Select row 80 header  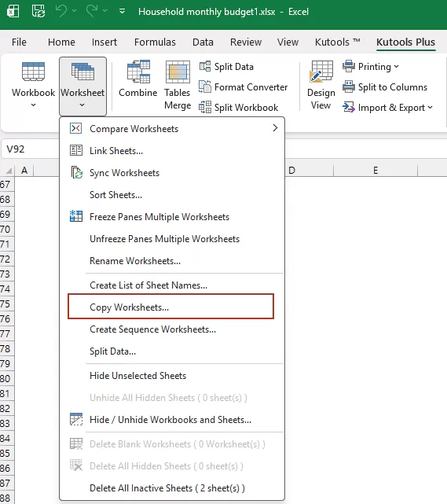click(7, 379)
